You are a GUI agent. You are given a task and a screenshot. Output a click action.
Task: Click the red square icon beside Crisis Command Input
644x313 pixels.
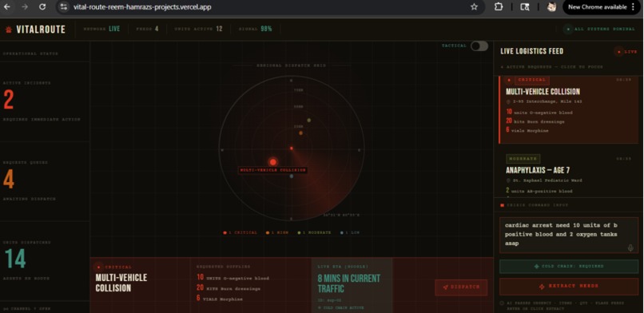click(x=502, y=205)
